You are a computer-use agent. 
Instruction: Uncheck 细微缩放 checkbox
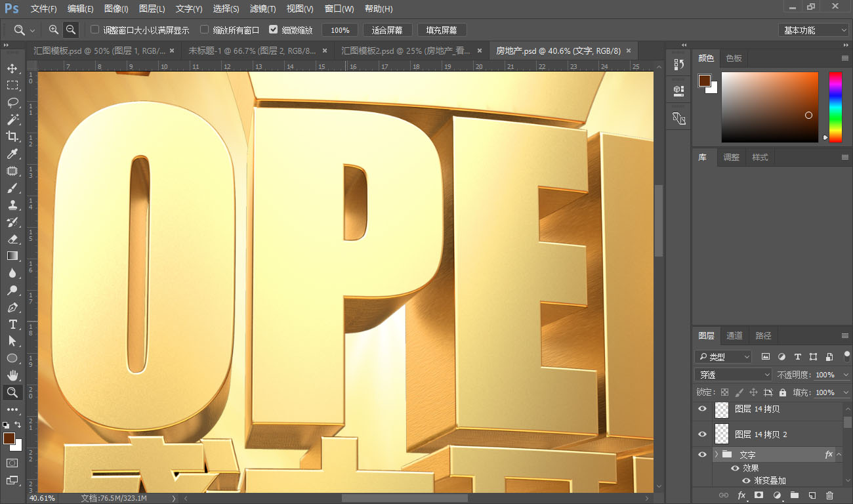pos(274,30)
